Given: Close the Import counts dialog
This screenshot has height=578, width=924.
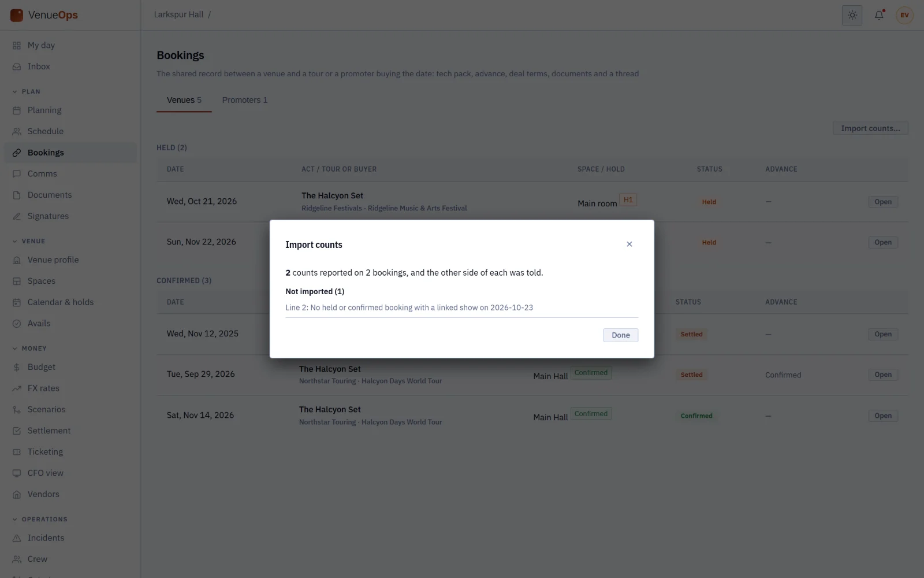Looking at the screenshot, I should click(629, 244).
